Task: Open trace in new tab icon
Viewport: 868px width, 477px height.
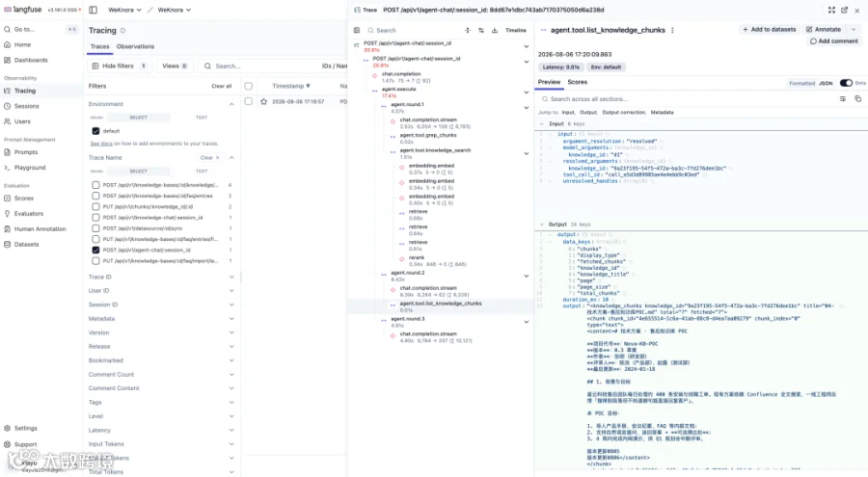Action: (844, 10)
